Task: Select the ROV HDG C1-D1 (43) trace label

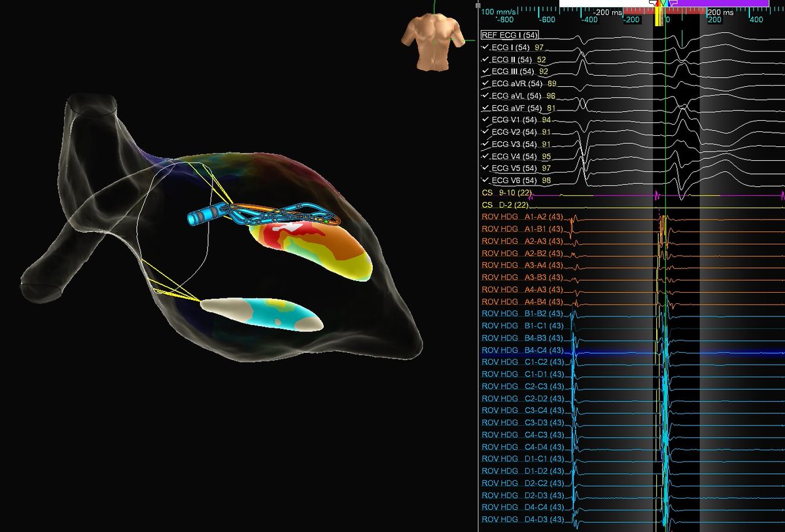Action: click(522, 374)
